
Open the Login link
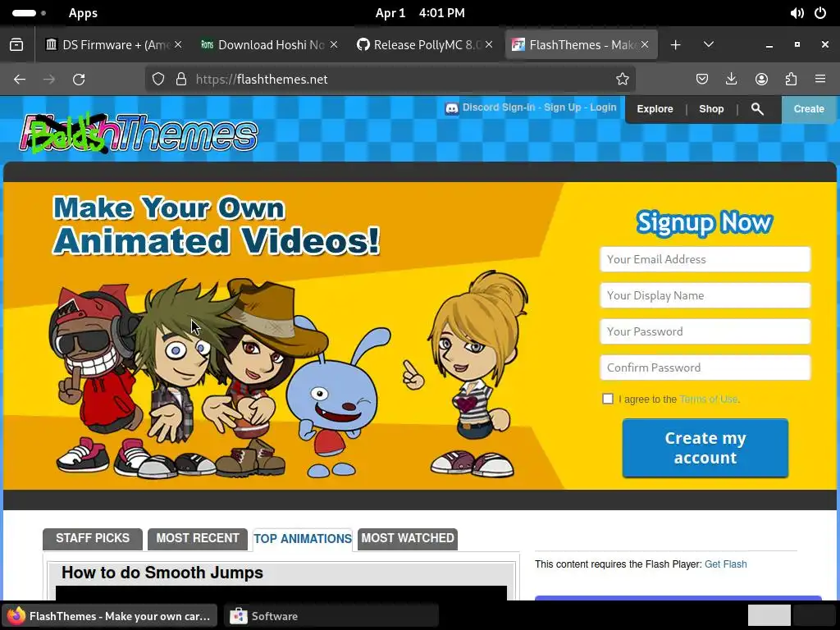click(x=603, y=107)
